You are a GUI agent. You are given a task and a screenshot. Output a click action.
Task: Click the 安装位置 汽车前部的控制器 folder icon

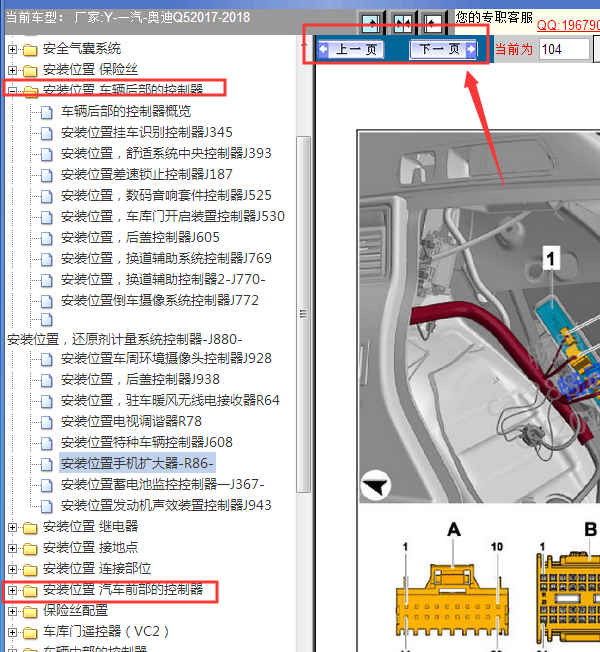click(x=30, y=590)
